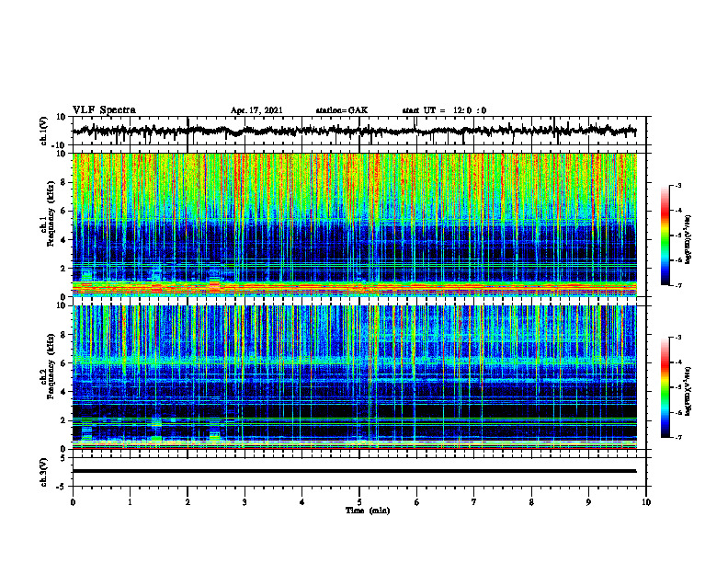This screenshot has width=728, height=563.
Task: Click inside the ch.1 spectrogram panel
Action: [x=354, y=224]
